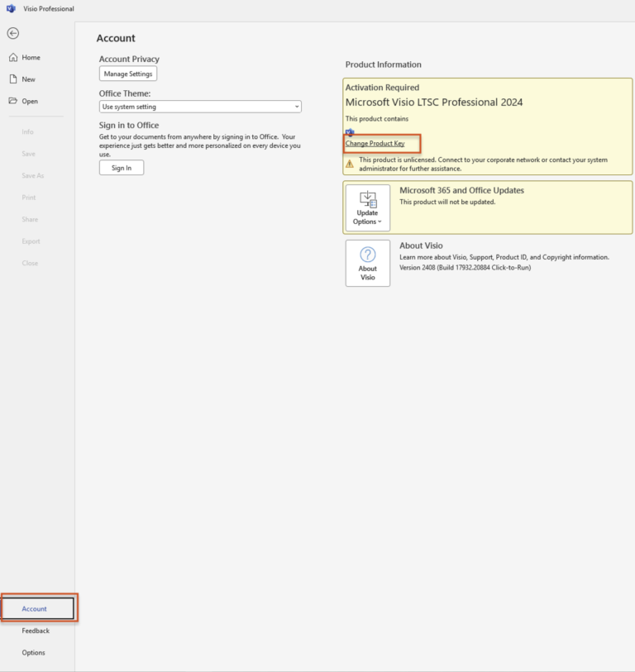
Task: Click the New document page icon
Action: point(13,79)
